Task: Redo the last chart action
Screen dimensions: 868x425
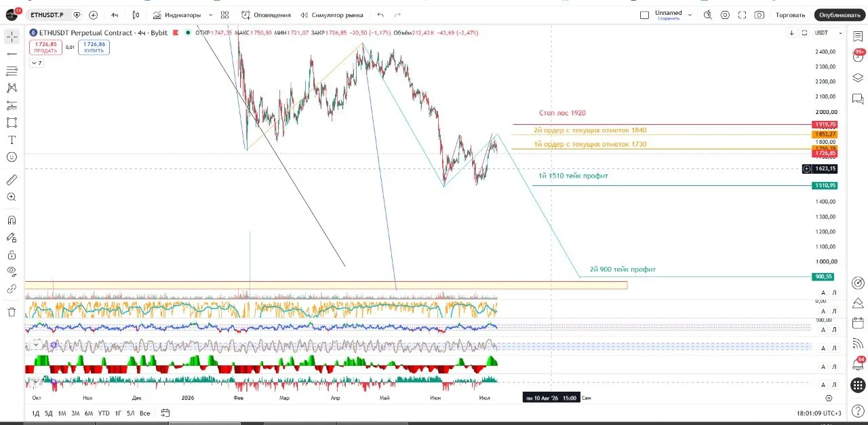Action: pos(397,14)
